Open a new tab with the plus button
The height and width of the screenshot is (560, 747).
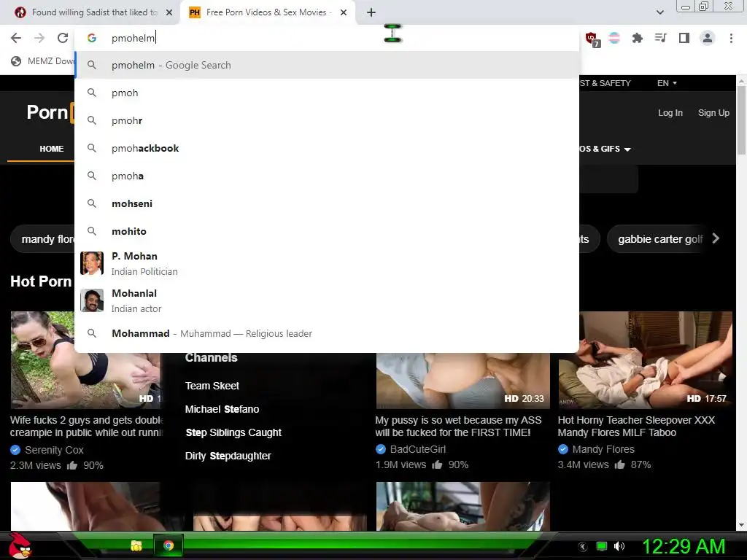[x=371, y=12]
